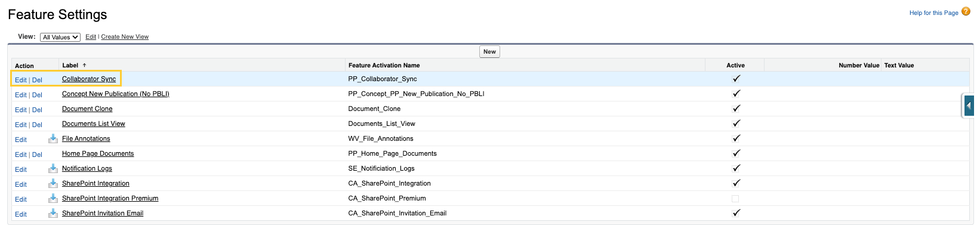Screen dimensions: 980x225
Task: Click the New button
Action: click(x=489, y=52)
